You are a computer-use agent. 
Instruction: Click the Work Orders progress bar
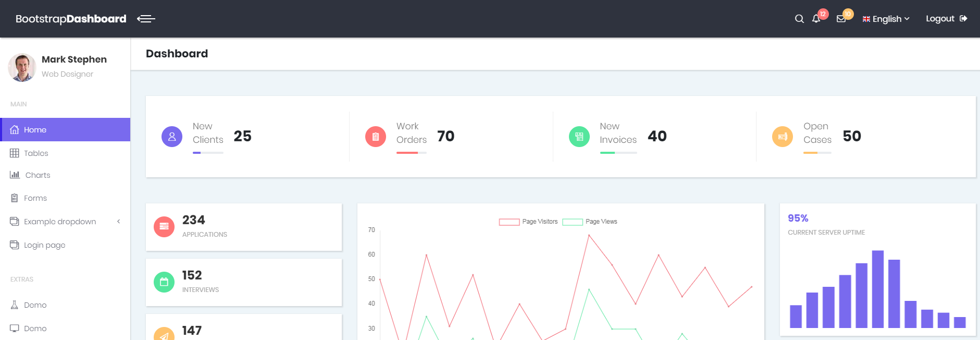pos(412,153)
